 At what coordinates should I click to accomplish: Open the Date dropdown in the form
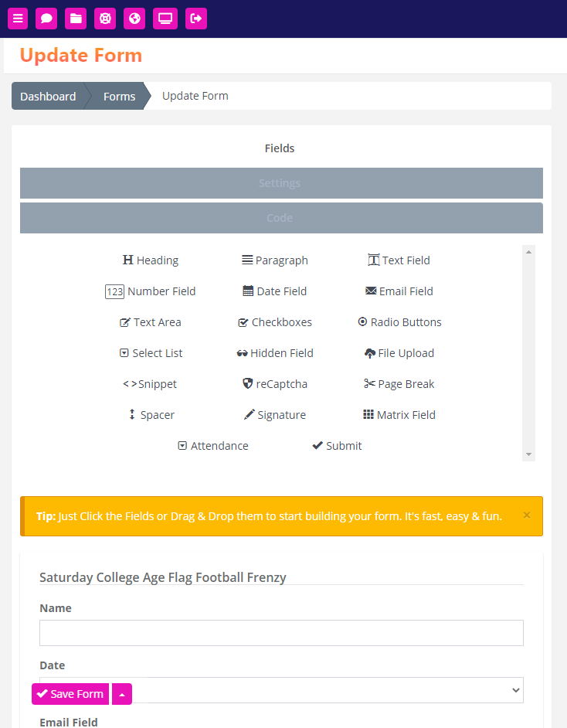281,690
